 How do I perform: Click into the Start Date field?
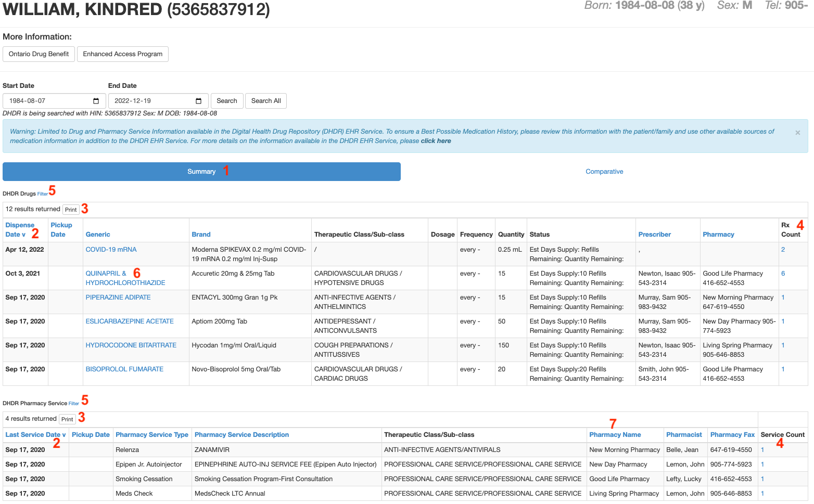tap(47, 101)
